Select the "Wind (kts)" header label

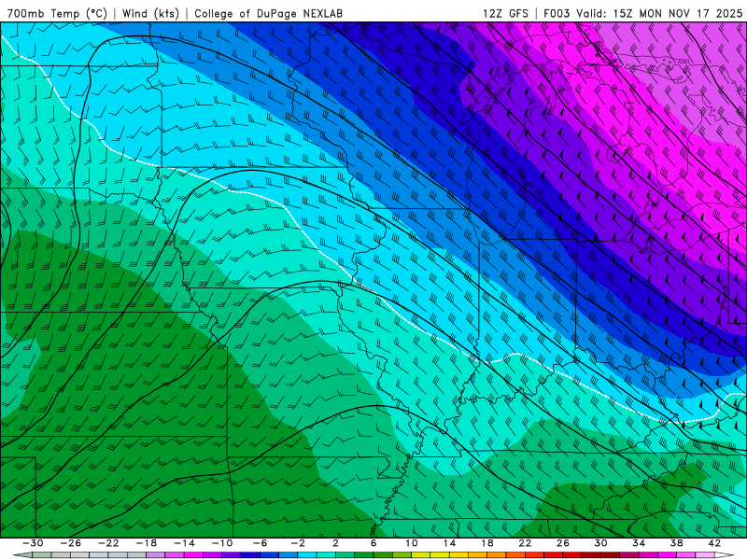pyautogui.click(x=150, y=13)
